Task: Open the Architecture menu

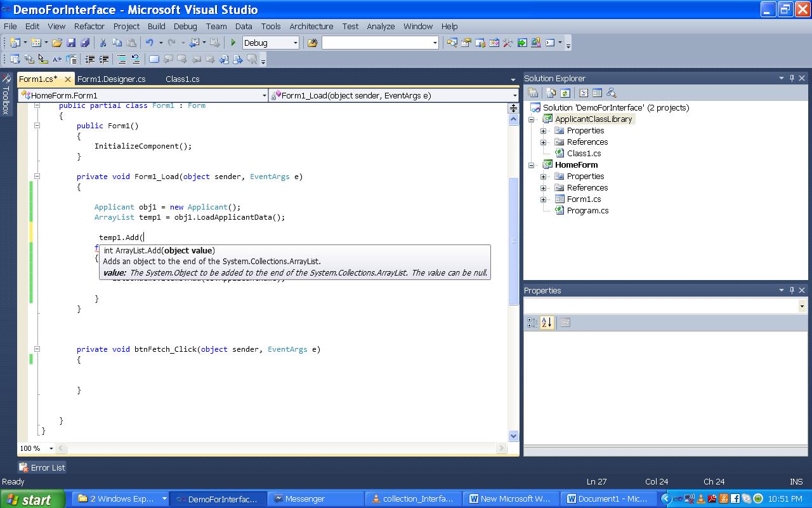Action: (x=311, y=26)
